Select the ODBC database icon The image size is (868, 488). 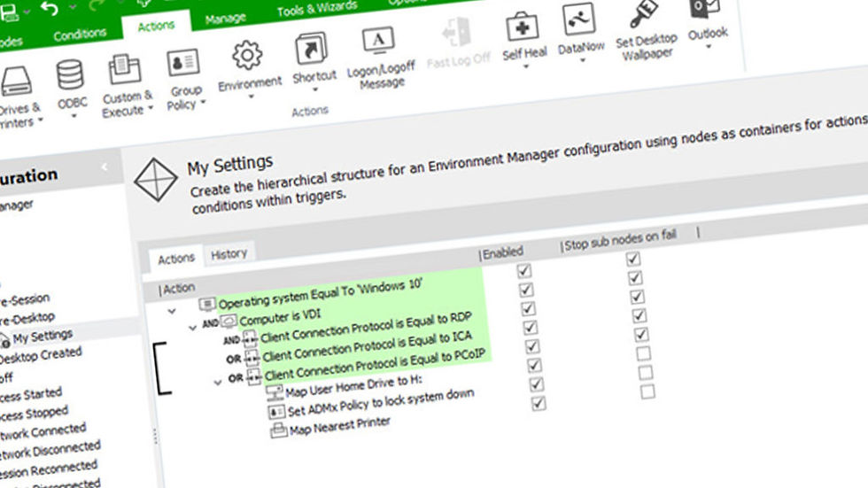tap(70, 74)
